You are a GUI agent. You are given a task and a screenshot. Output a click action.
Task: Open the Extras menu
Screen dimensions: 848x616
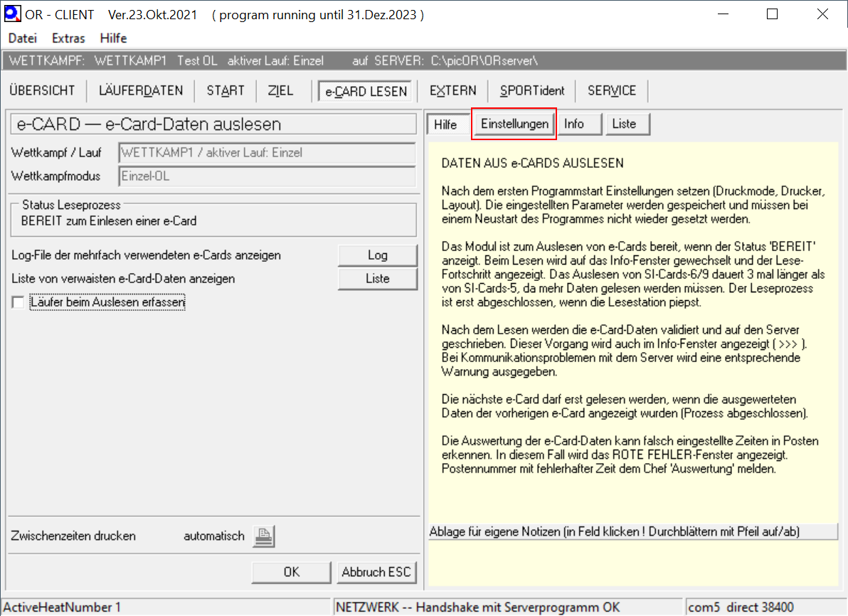click(x=68, y=38)
